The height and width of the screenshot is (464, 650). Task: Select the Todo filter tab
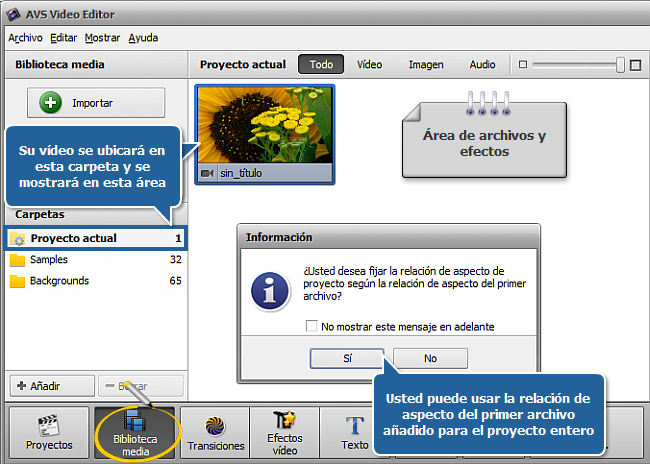[x=321, y=64]
